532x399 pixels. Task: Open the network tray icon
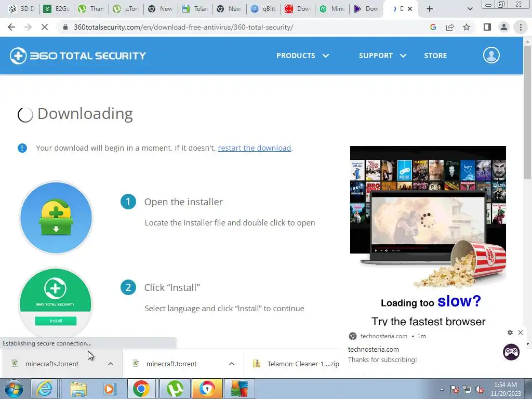467,390
